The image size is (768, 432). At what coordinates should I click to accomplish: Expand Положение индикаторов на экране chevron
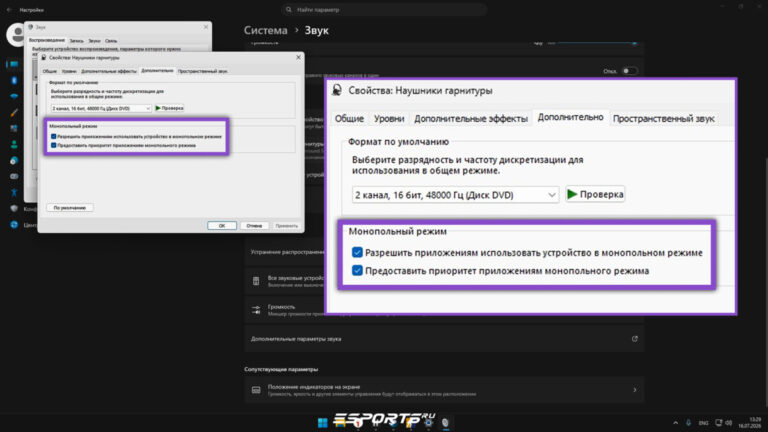(x=635, y=390)
